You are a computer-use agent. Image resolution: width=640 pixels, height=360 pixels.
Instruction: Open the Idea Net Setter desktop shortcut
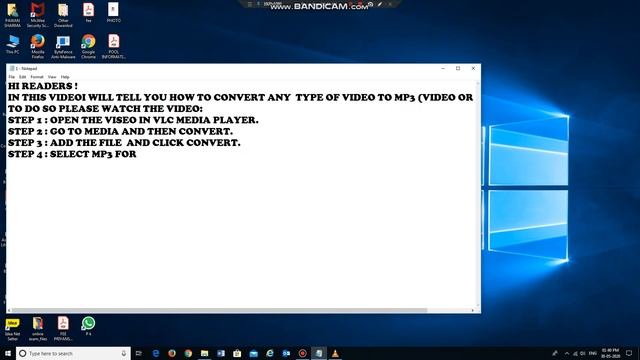[12, 329]
